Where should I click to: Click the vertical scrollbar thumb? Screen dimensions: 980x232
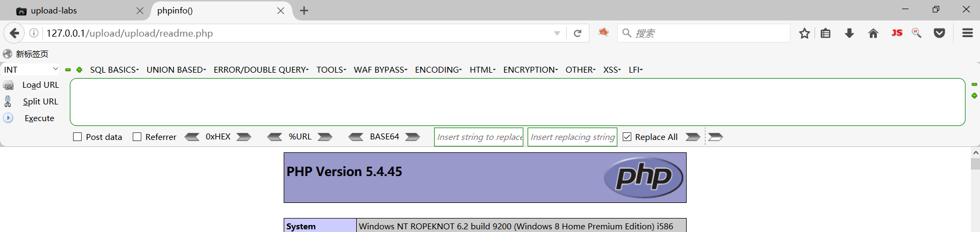(x=975, y=164)
